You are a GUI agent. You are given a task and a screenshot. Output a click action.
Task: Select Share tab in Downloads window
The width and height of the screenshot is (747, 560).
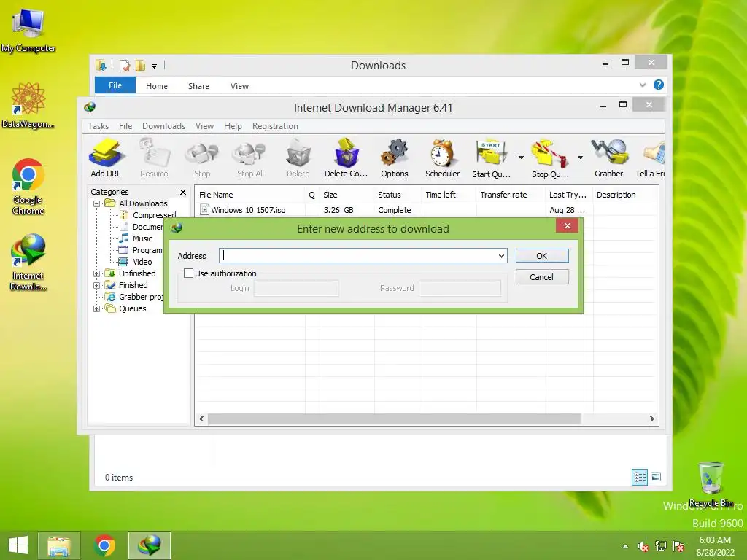198,86
